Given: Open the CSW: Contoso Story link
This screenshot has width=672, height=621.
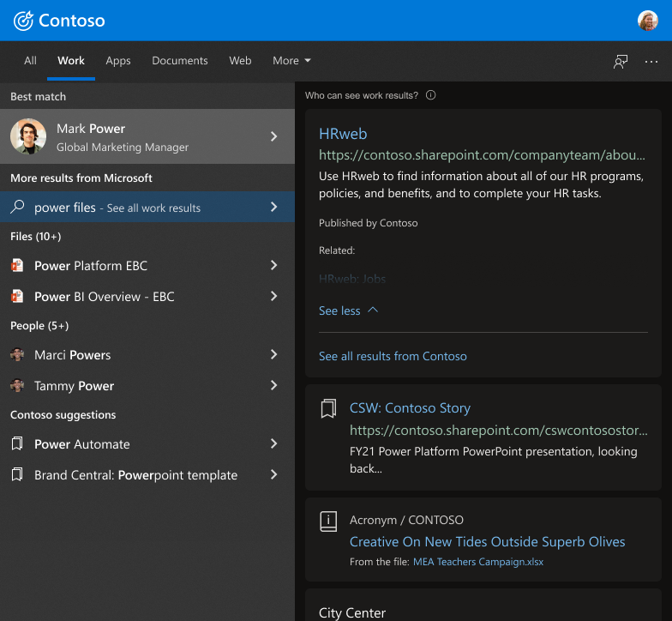Looking at the screenshot, I should (410, 407).
